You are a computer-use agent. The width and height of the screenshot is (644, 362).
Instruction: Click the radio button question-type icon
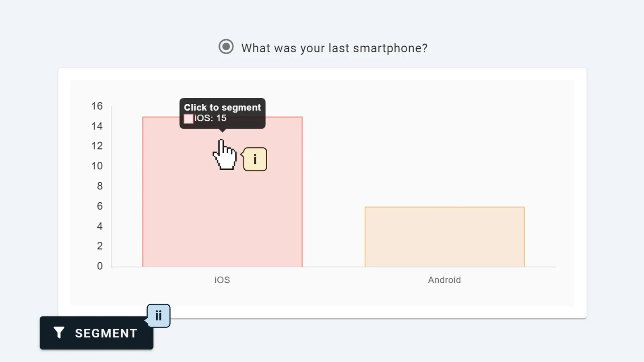226,47
